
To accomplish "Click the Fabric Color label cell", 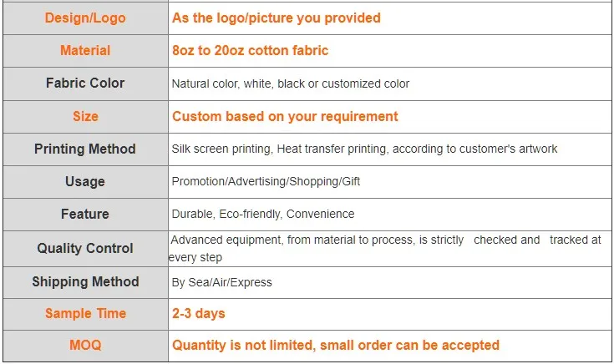I will tap(85, 83).
